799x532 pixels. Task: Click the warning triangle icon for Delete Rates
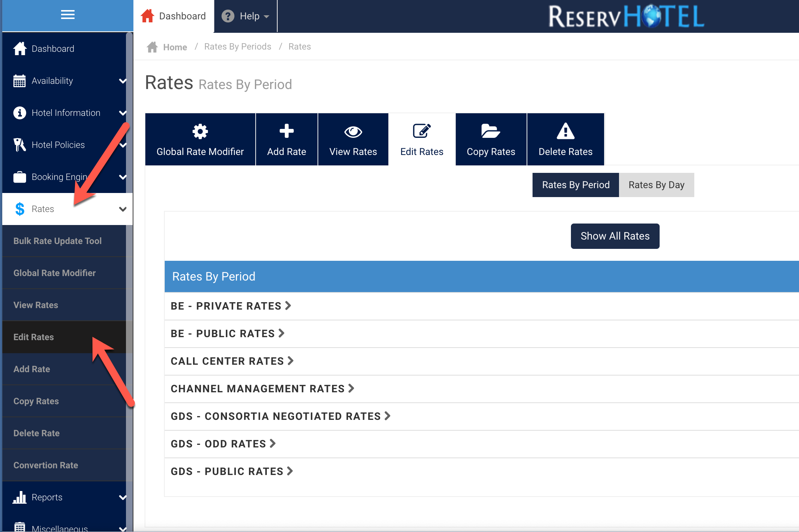click(565, 131)
